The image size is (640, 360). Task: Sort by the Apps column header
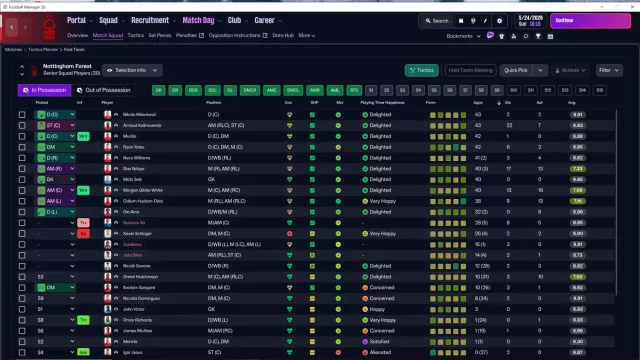click(x=478, y=103)
